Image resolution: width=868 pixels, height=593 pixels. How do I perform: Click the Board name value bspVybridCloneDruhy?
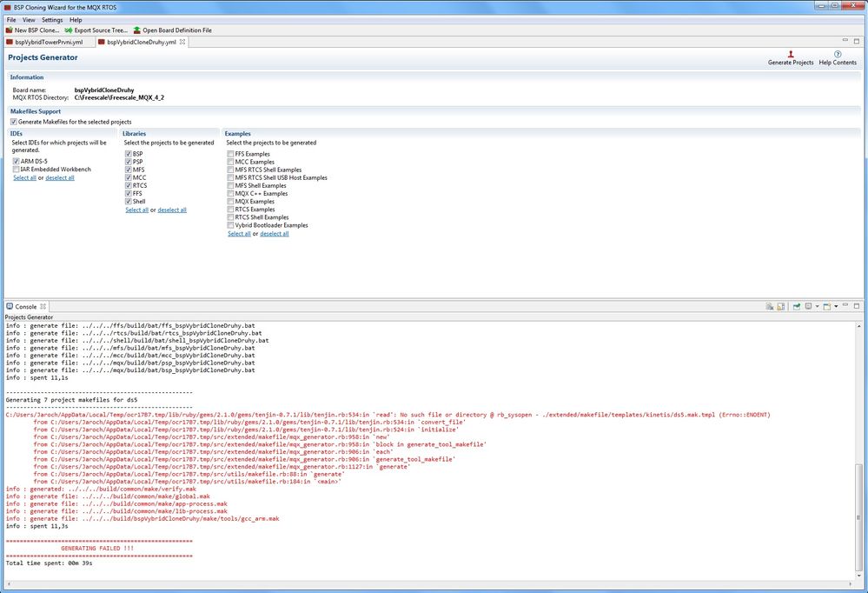pyautogui.click(x=104, y=90)
